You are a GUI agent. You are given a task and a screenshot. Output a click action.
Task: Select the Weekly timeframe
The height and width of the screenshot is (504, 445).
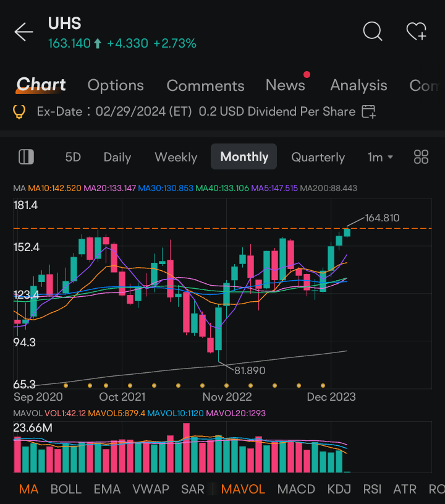tap(176, 157)
